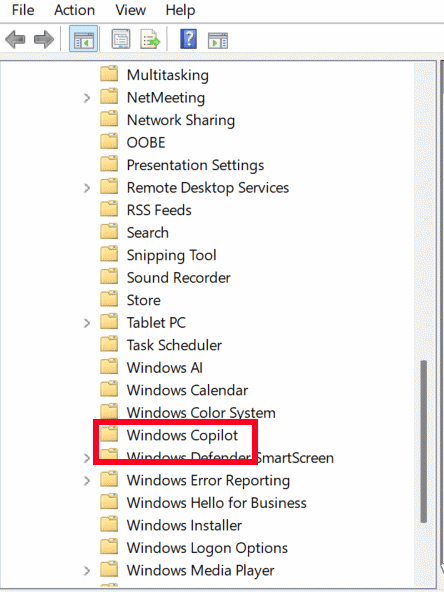Expand Windows Defender SmartScreen node
This screenshot has width=444, height=592.
[87, 458]
